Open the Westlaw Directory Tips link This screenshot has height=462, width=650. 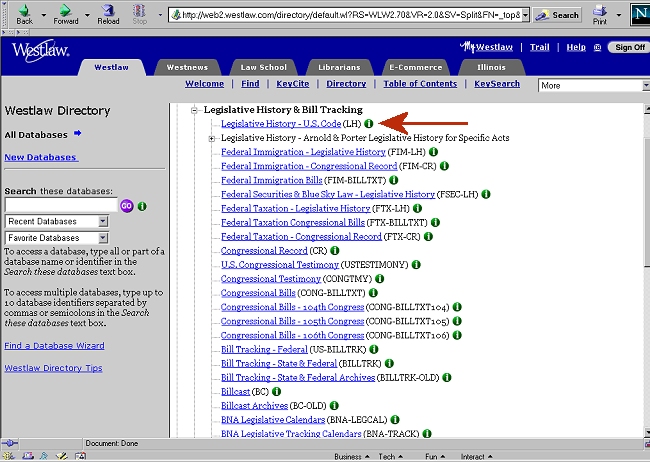[x=53, y=368]
